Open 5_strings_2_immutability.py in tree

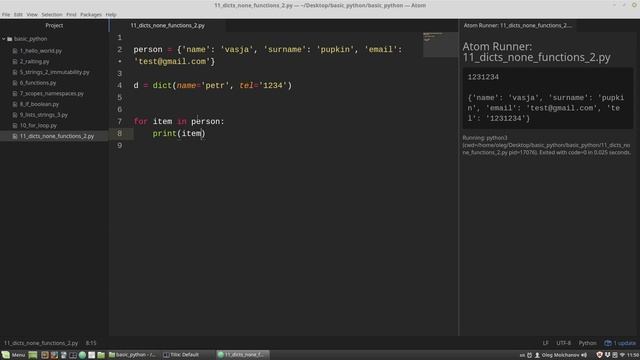[54, 72]
